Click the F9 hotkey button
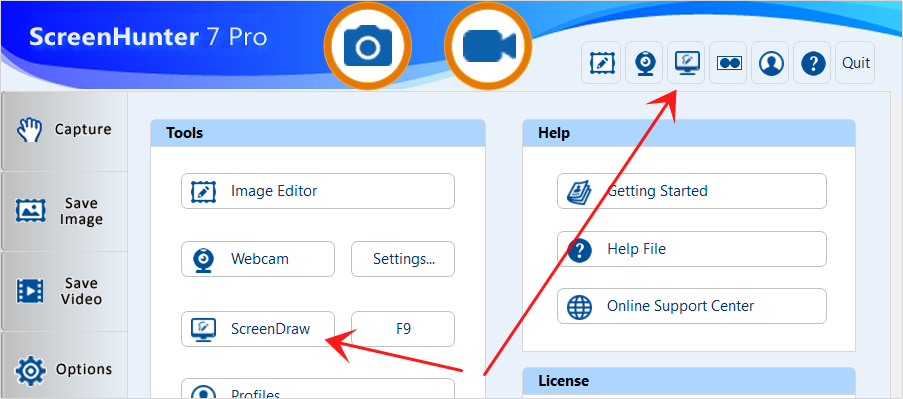Screen dimensions: 903x399 point(403,329)
